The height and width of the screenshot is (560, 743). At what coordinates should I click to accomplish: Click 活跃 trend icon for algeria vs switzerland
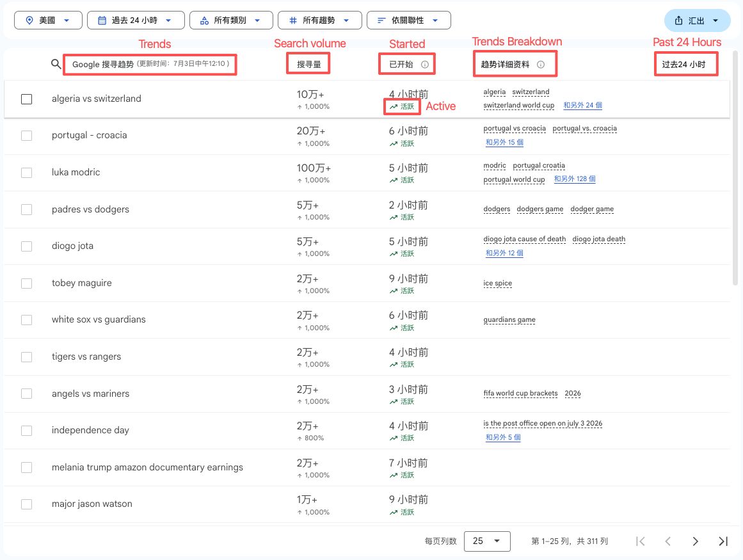click(x=394, y=107)
